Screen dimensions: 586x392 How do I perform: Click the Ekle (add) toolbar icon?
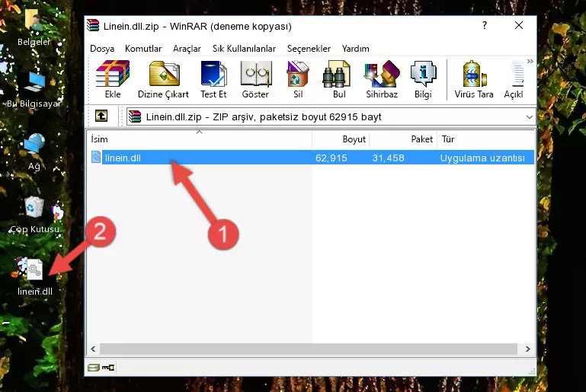click(113, 79)
